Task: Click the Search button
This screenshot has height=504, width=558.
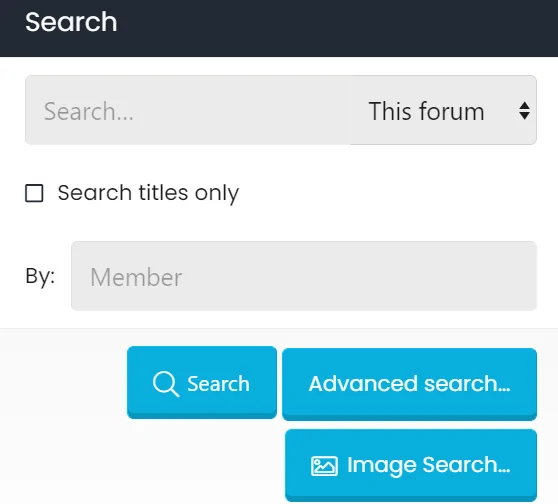Action: pyautogui.click(x=202, y=382)
